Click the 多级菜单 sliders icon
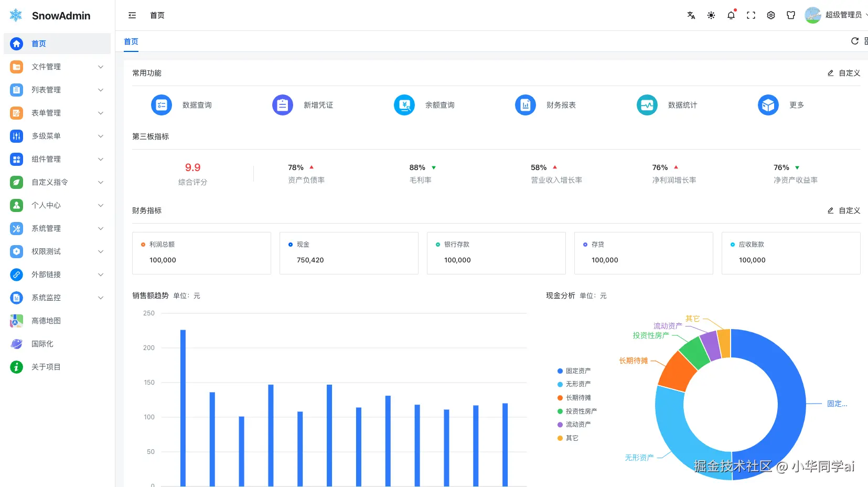Image resolution: width=868 pixels, height=487 pixels. (x=16, y=136)
